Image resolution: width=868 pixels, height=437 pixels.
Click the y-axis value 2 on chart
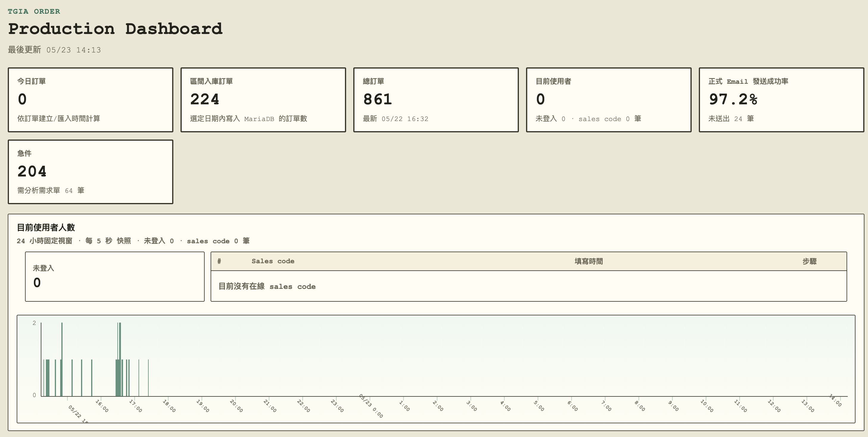pyautogui.click(x=34, y=323)
